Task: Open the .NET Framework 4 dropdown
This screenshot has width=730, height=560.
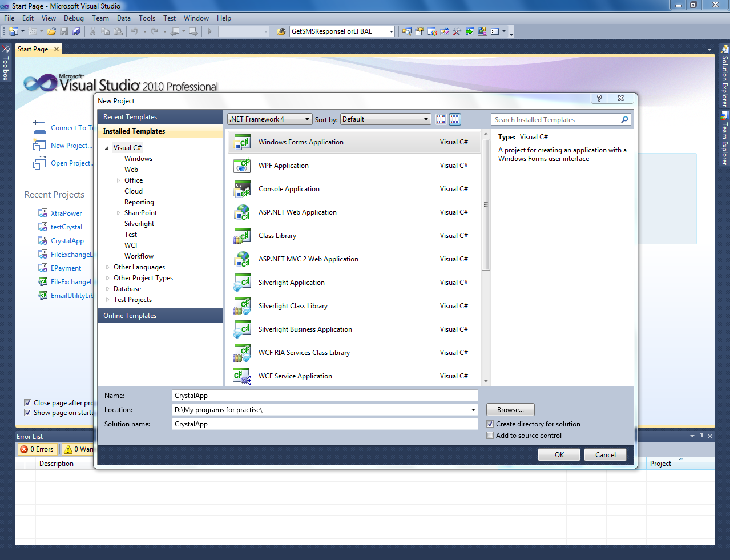Action: point(270,119)
